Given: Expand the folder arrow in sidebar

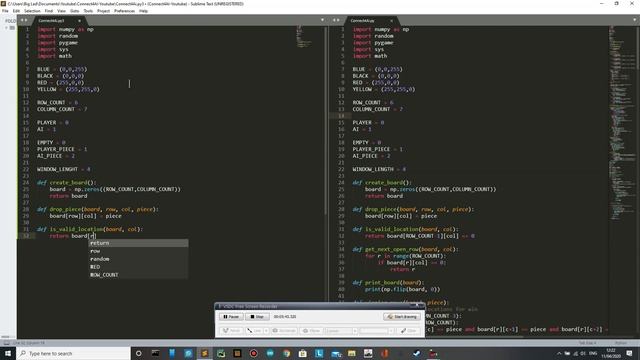Looking at the screenshot, I should (x=6, y=28).
